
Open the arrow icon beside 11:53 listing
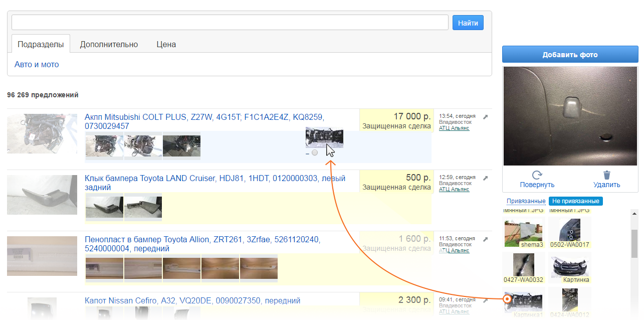[x=485, y=239]
